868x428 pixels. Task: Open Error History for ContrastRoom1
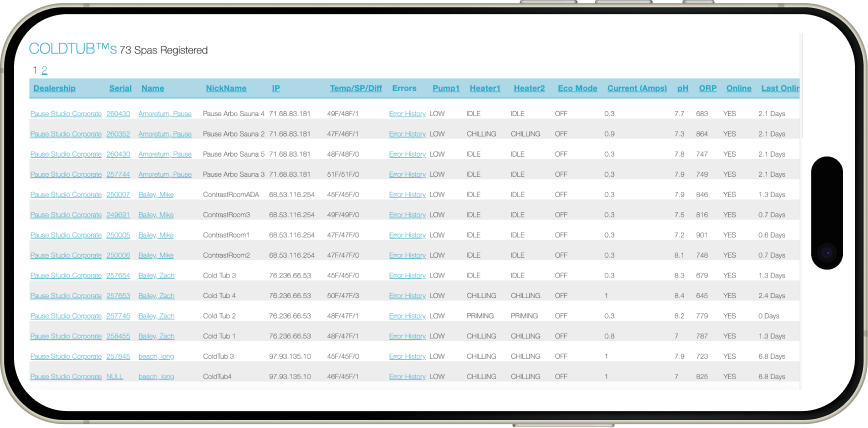(407, 235)
